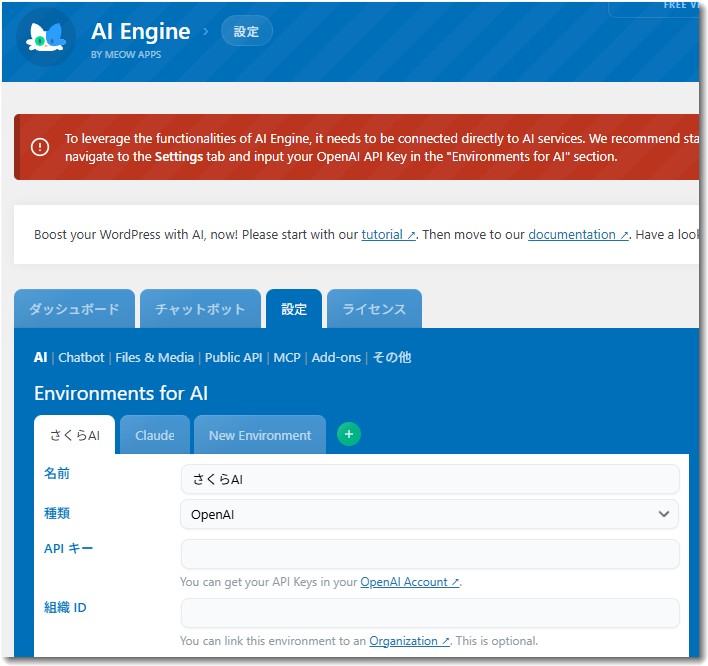Switch to the Claude environment tab
This screenshot has height=666, width=708.
point(155,435)
